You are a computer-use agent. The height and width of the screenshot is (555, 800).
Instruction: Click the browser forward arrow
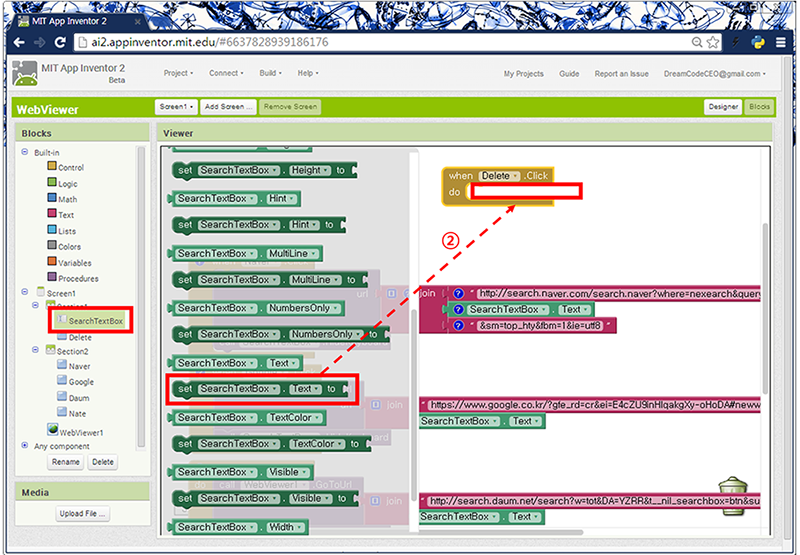39,42
